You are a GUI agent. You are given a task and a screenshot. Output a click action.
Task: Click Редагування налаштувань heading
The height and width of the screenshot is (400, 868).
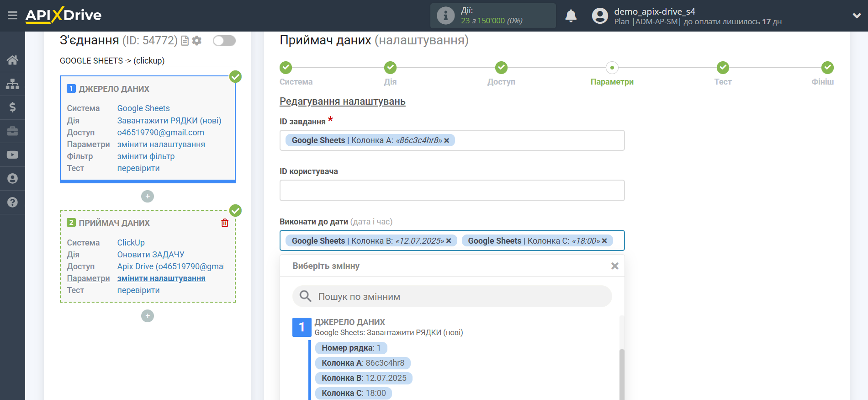tap(343, 101)
